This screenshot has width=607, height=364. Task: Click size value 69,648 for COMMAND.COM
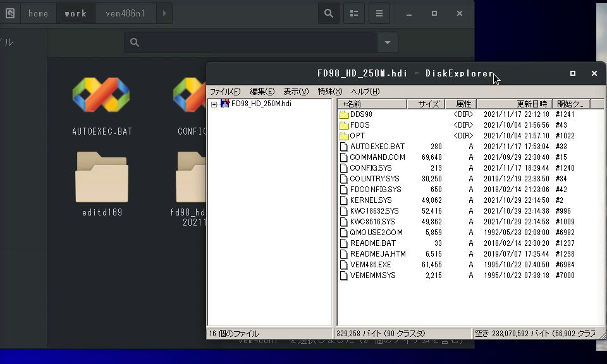click(x=432, y=157)
